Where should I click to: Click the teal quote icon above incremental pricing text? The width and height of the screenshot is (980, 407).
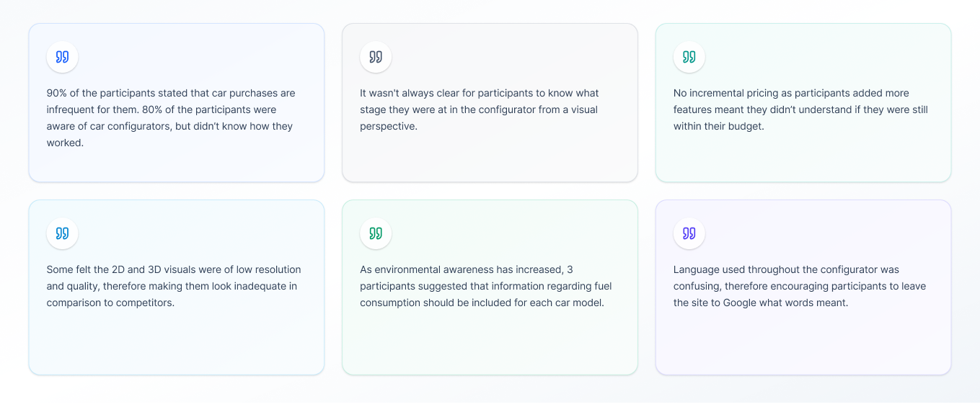[689, 57]
